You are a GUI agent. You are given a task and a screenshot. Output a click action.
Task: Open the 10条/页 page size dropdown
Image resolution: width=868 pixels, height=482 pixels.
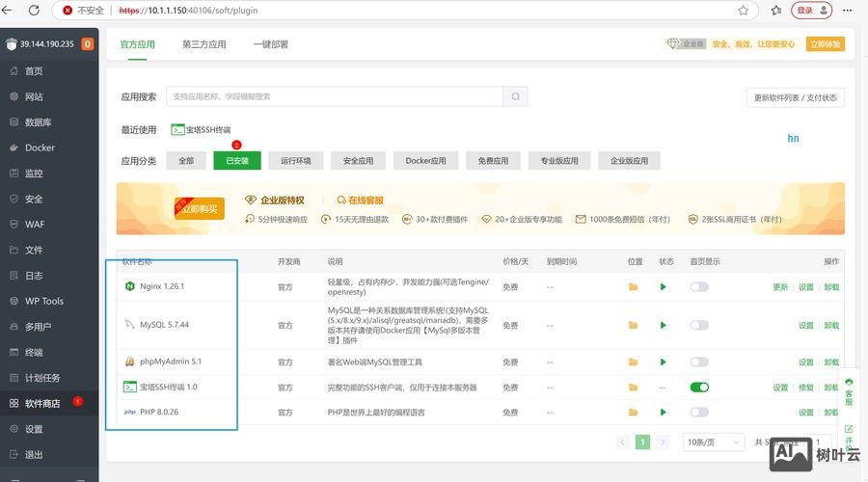pyautogui.click(x=713, y=442)
